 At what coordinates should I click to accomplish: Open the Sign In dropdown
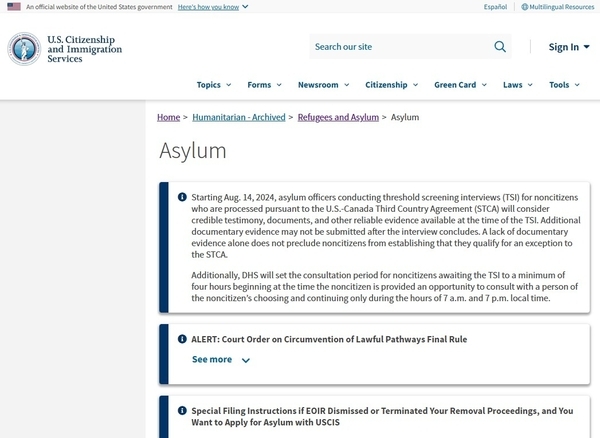pyautogui.click(x=569, y=47)
